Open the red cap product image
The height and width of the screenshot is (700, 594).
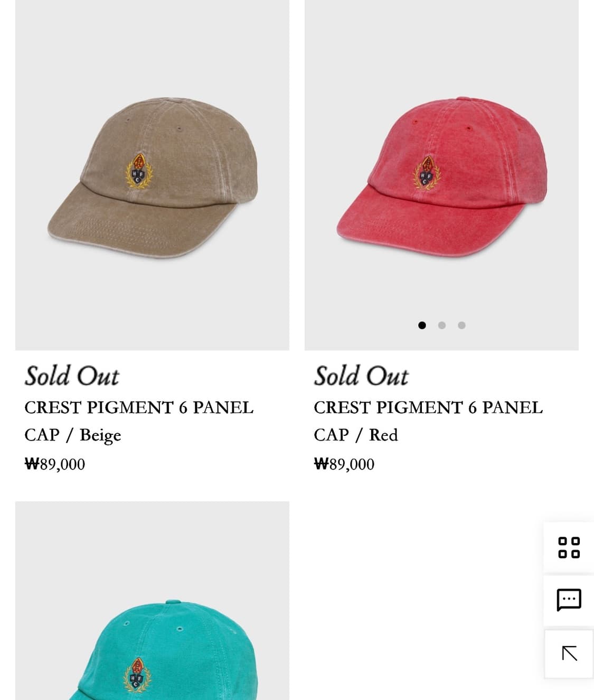coord(441,175)
